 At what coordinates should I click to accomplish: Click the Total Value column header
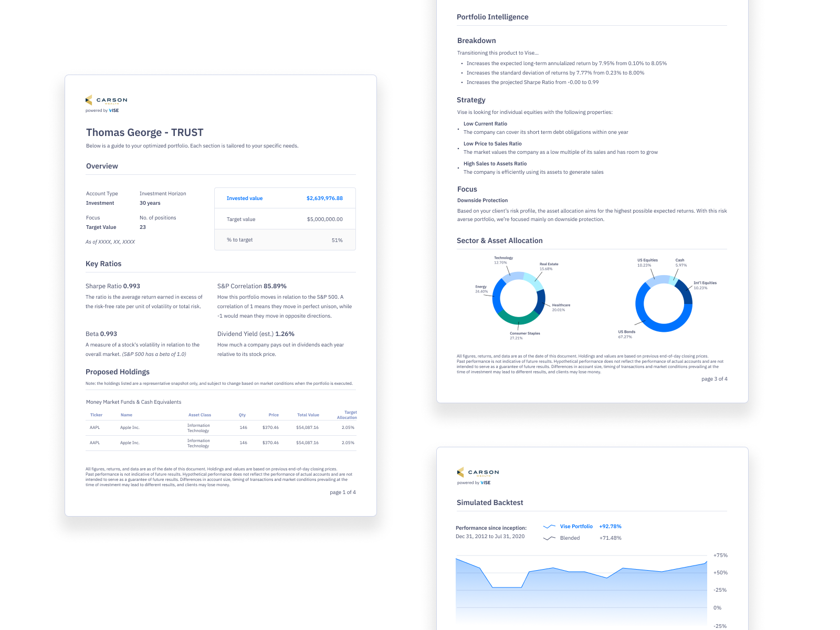coord(308,415)
